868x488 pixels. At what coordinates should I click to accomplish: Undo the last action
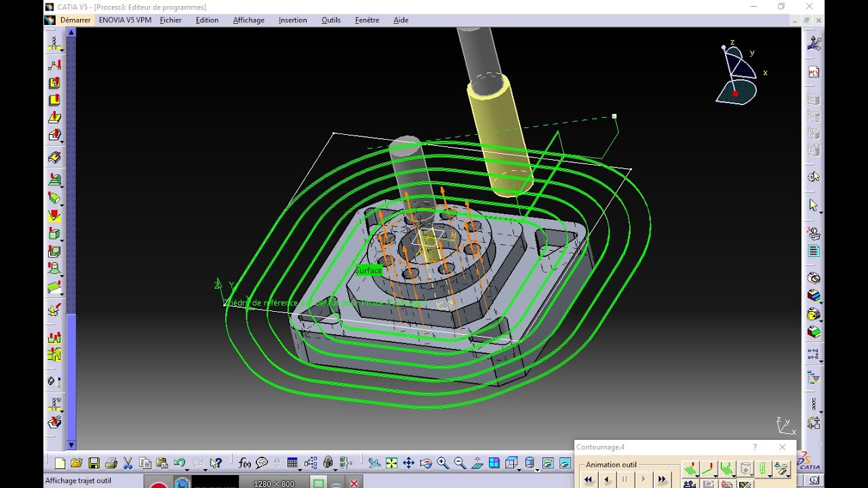pos(179,464)
